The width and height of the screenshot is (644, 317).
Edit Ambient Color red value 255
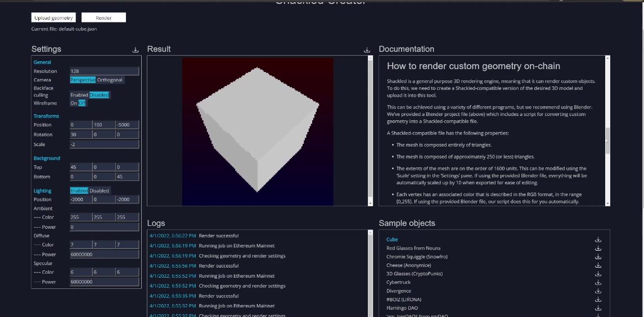(81, 217)
